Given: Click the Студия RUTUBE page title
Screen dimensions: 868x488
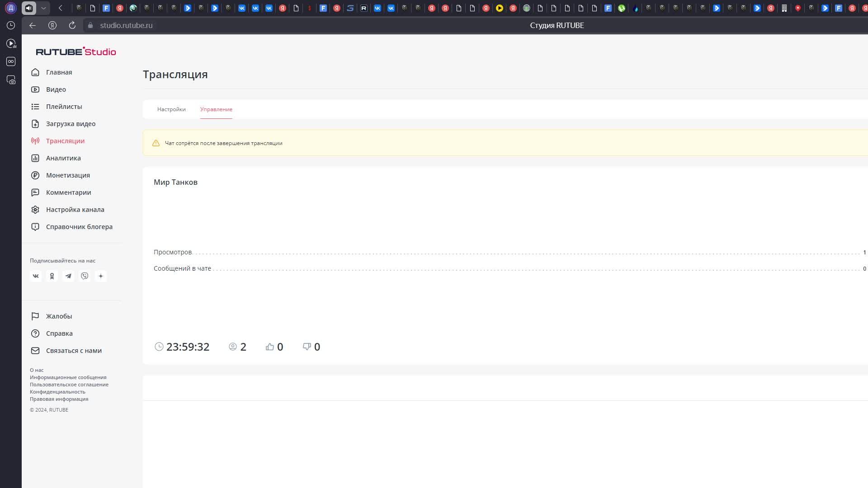Looking at the screenshot, I should click(x=557, y=25).
